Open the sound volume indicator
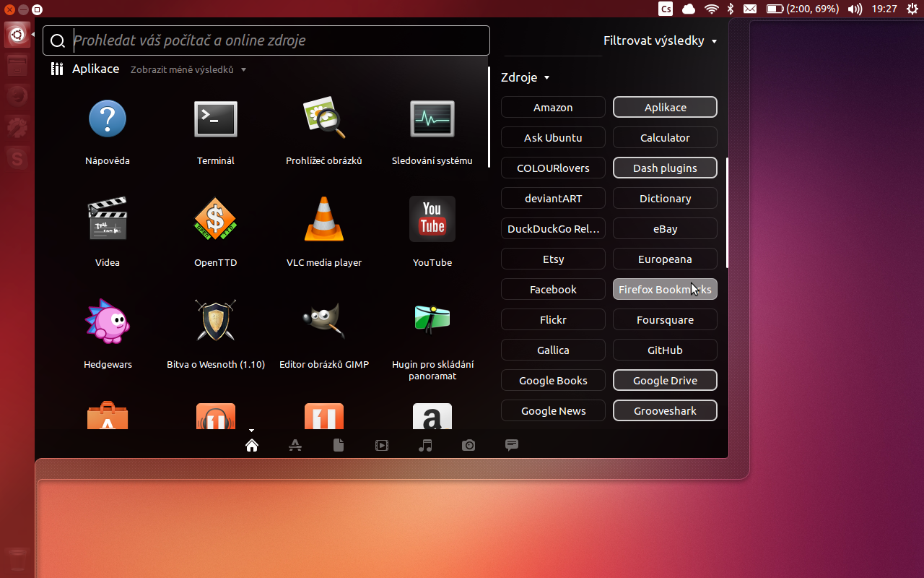The width and height of the screenshot is (924, 578). (855, 9)
